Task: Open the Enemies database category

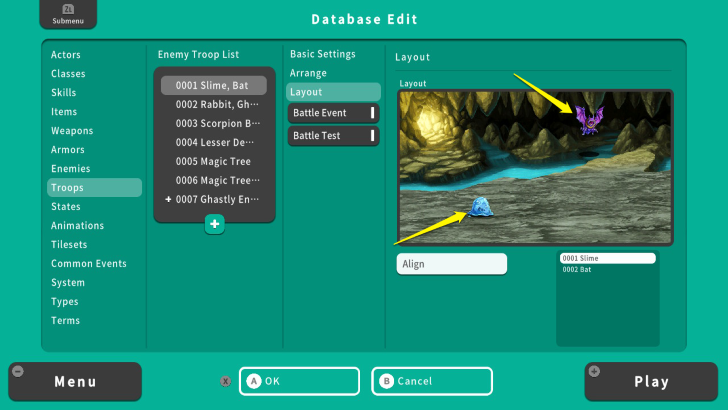Action: (x=71, y=169)
